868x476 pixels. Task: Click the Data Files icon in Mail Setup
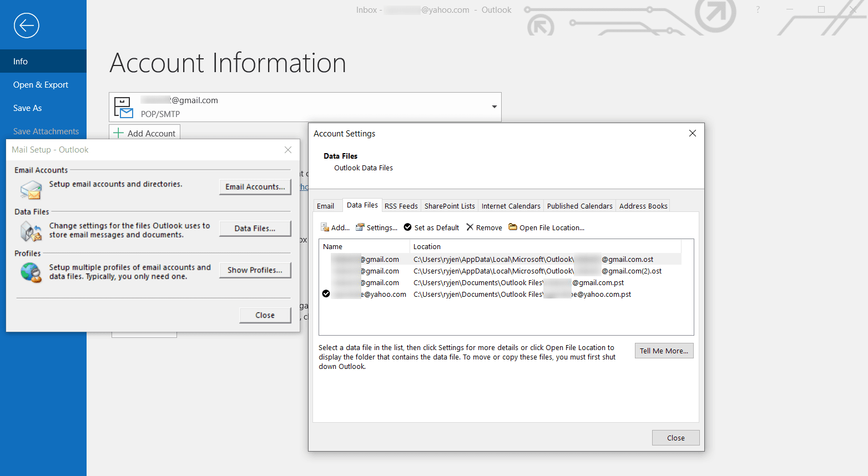[31, 231]
